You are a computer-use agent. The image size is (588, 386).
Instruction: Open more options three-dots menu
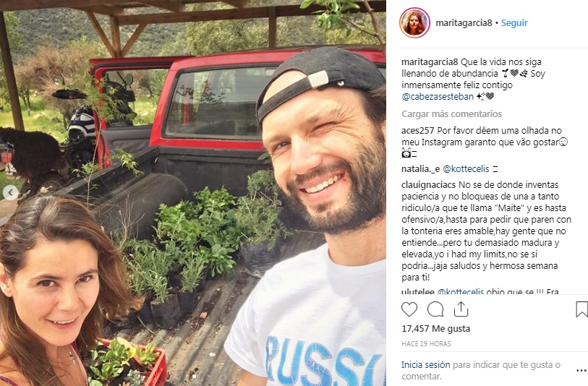pos(581,371)
